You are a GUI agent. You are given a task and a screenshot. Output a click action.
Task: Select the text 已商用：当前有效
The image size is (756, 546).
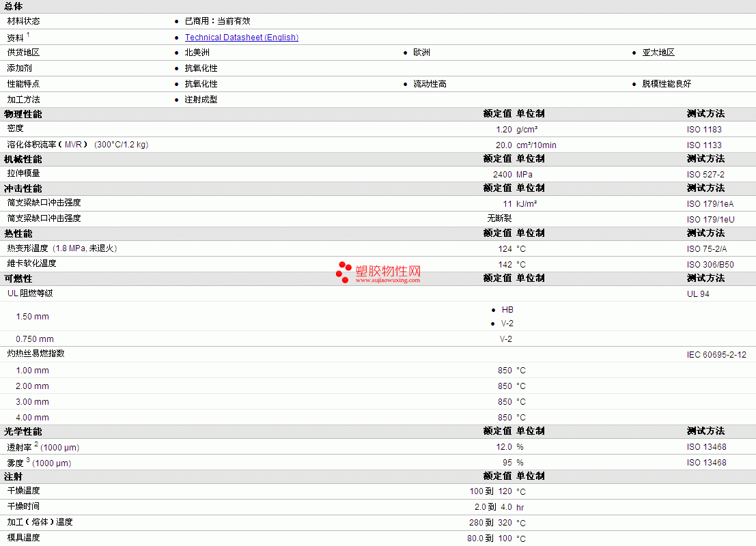coord(217,21)
